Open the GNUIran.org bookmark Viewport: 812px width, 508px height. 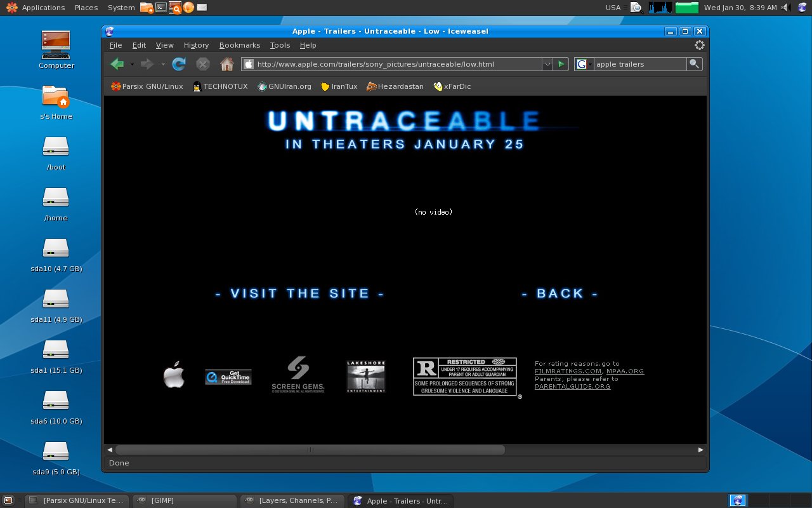(x=284, y=86)
